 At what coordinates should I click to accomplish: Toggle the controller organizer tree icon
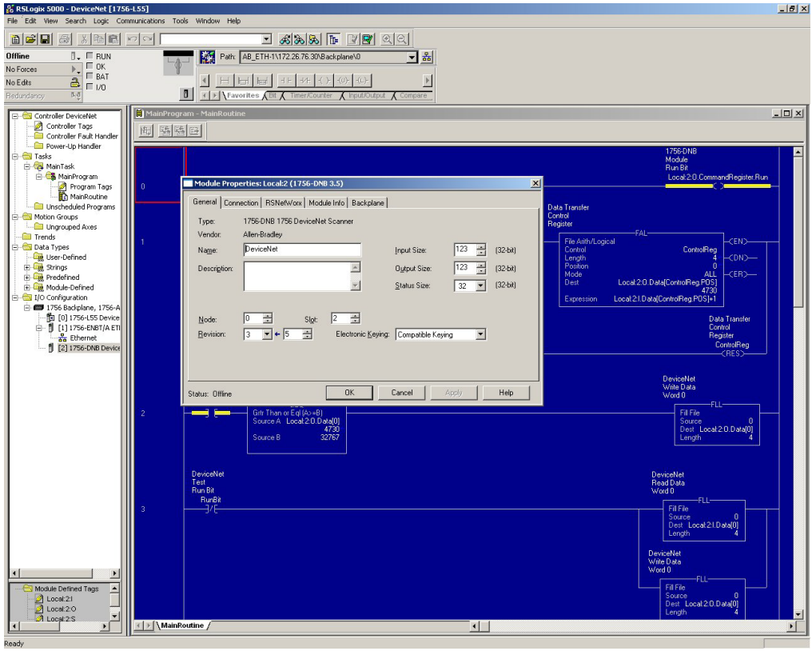333,39
